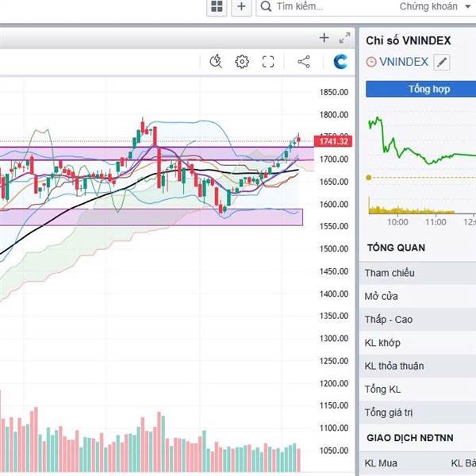The height and width of the screenshot is (476, 476).
Task: Share the chart via share icon
Action: [303, 62]
